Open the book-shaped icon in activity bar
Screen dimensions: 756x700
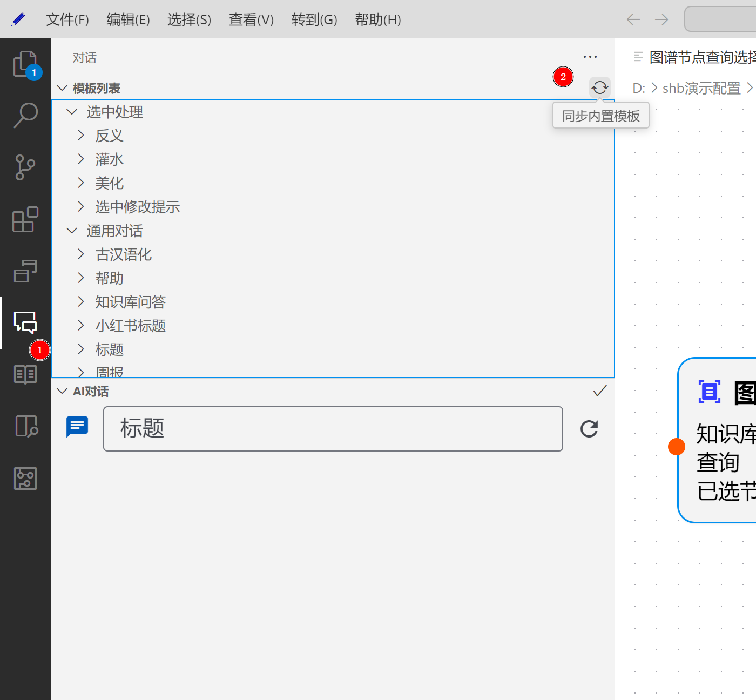25,374
